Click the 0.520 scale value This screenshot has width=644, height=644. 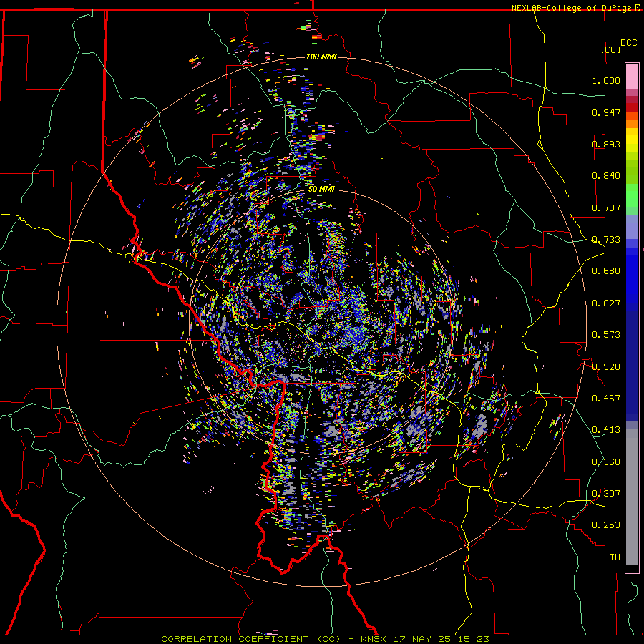pyautogui.click(x=606, y=367)
